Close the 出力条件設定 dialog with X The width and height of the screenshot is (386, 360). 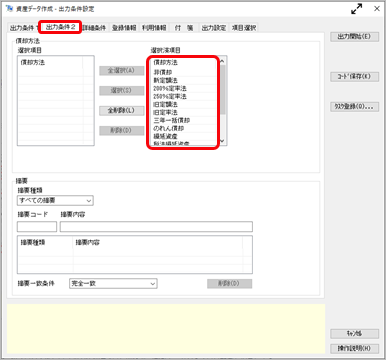[x=377, y=9]
